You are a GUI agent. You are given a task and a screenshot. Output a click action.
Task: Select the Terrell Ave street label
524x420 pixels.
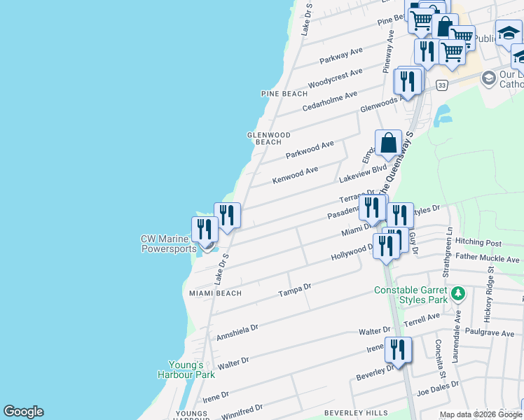(x=422, y=321)
